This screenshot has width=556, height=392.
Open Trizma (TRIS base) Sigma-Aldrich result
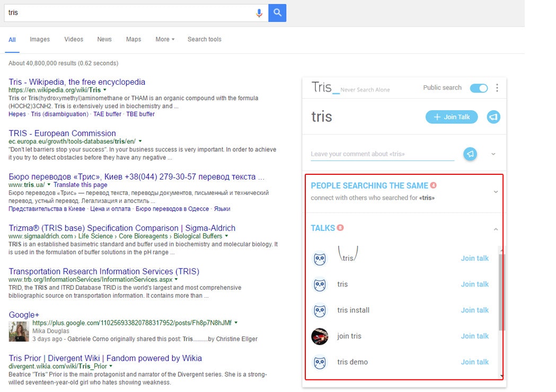pos(122,228)
